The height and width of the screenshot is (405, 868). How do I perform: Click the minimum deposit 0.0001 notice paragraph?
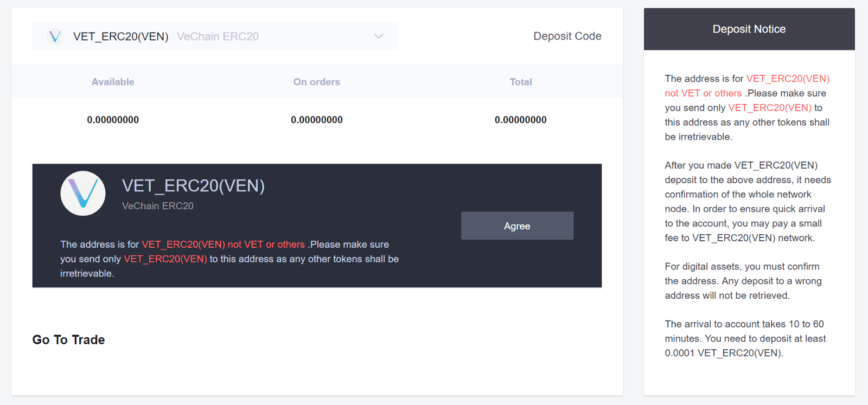tap(745, 338)
